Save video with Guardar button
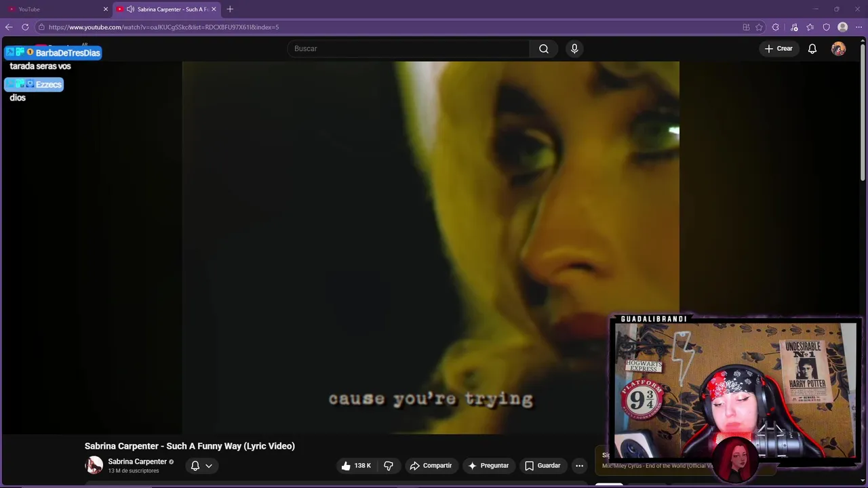868x488 pixels. coord(542,466)
